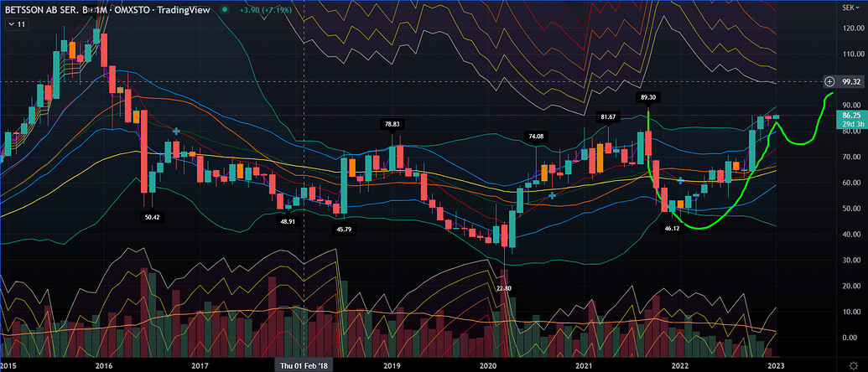Click the 99.32 crosshair price label
The height and width of the screenshot is (372, 868).
click(851, 81)
